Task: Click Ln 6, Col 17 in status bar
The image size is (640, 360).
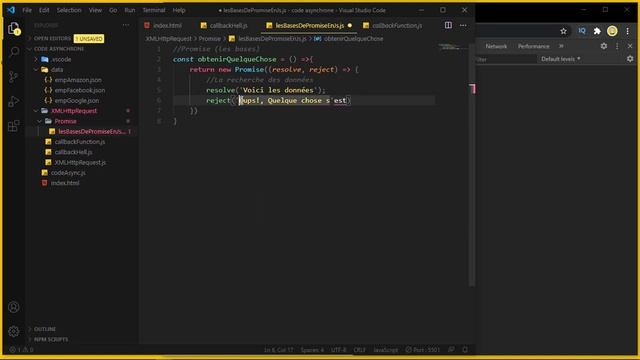Action: click(x=278, y=350)
